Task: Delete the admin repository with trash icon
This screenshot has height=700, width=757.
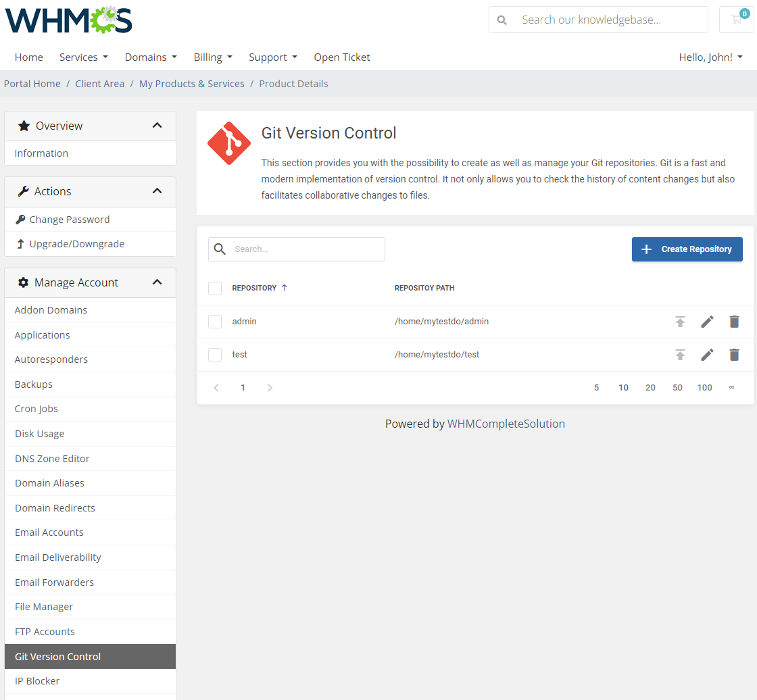Action: tap(734, 322)
